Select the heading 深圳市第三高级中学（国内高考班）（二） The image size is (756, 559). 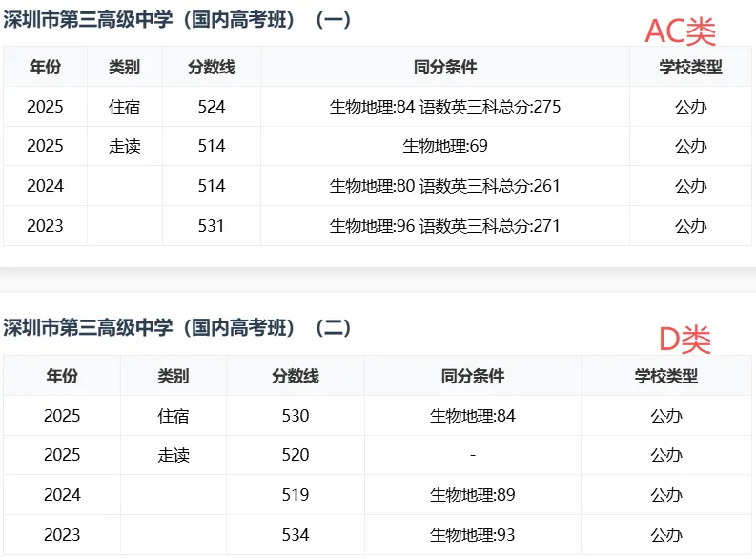(177, 328)
